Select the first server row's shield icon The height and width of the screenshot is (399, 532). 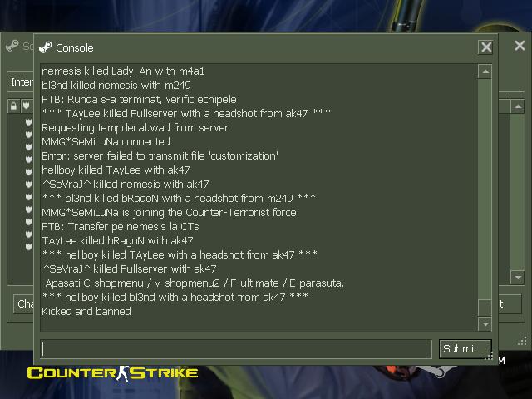click(28, 122)
